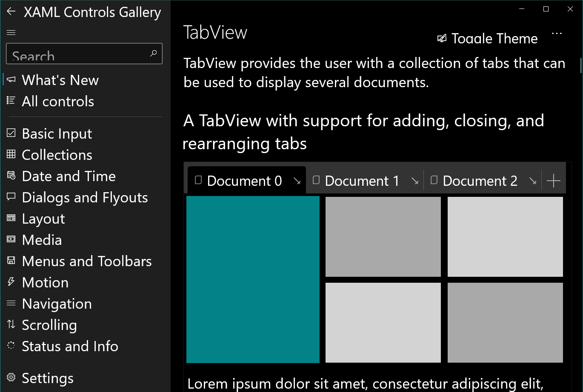Add a new tab with plus button

pos(554,181)
